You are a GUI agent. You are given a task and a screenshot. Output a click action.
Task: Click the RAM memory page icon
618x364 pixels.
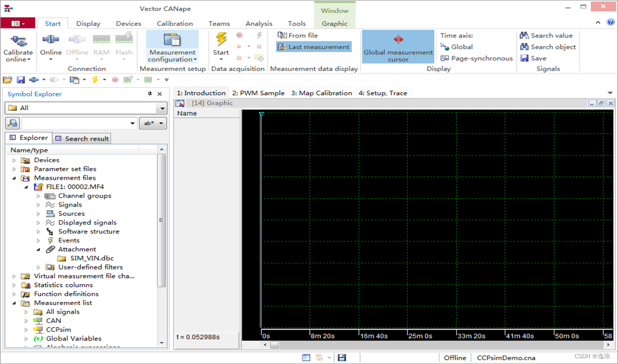click(101, 39)
